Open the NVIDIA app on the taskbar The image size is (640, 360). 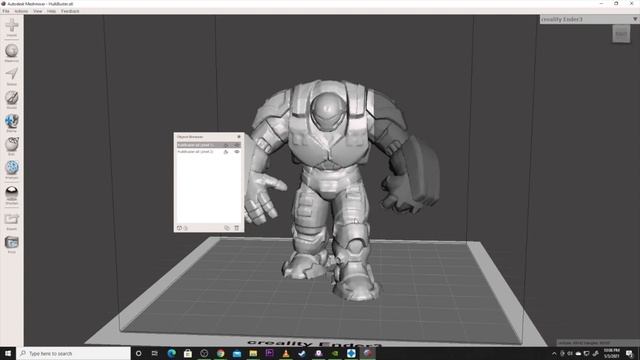pos(335,353)
